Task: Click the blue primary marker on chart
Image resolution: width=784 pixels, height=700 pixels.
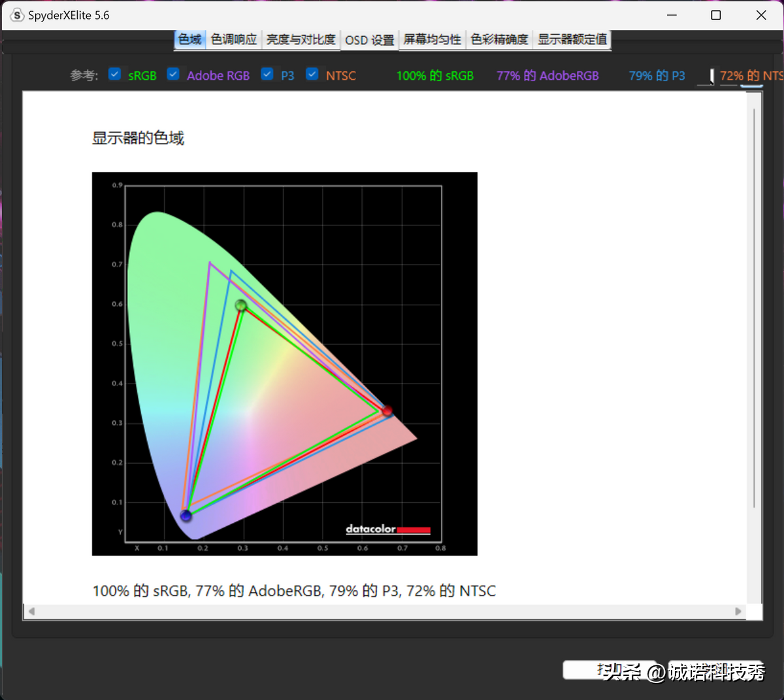Action: (x=186, y=516)
